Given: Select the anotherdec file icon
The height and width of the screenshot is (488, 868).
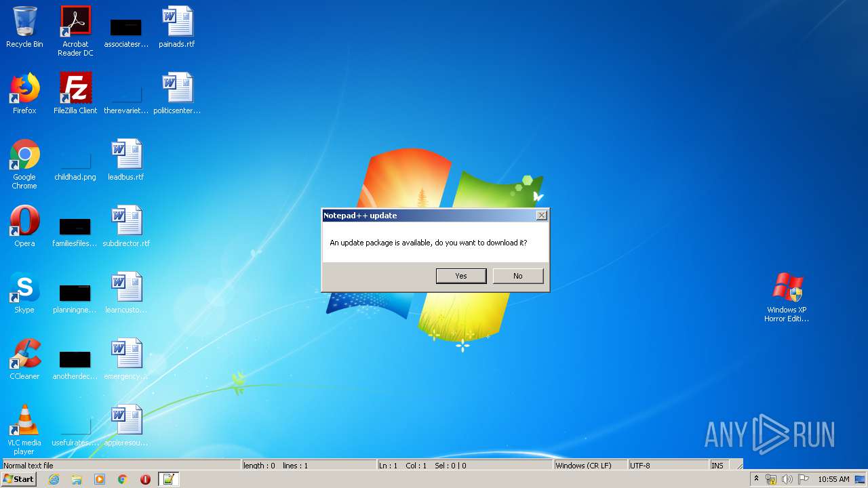Looking at the screenshot, I should coord(75,365).
